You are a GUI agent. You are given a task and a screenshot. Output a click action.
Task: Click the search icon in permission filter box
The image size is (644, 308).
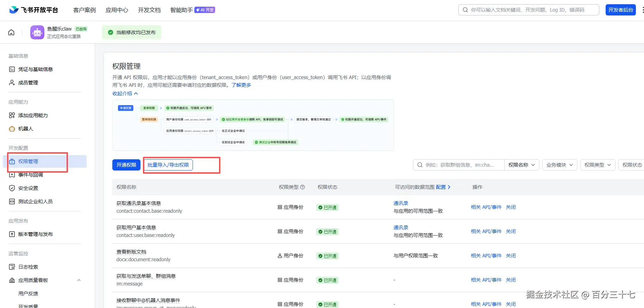pyautogui.click(x=420, y=165)
